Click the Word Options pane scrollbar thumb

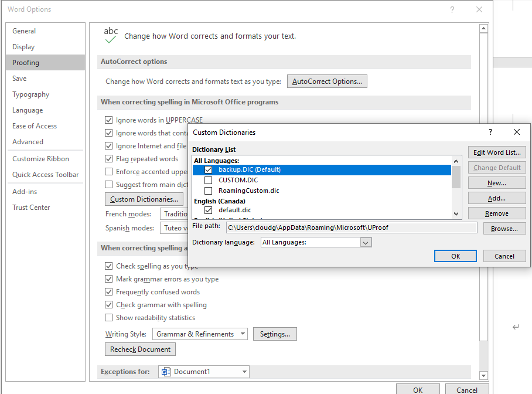(x=483, y=187)
